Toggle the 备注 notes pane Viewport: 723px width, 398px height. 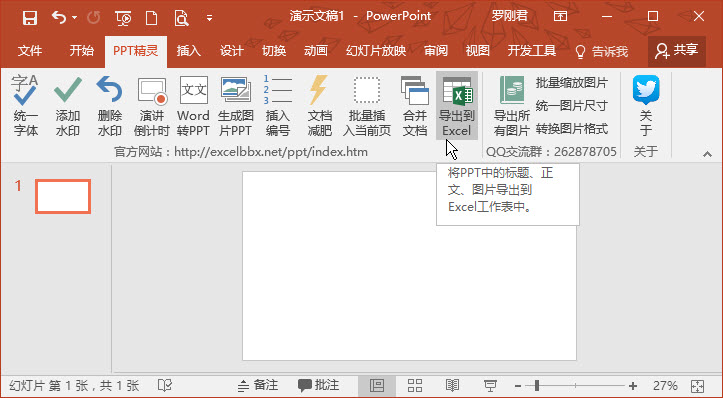[x=258, y=386]
